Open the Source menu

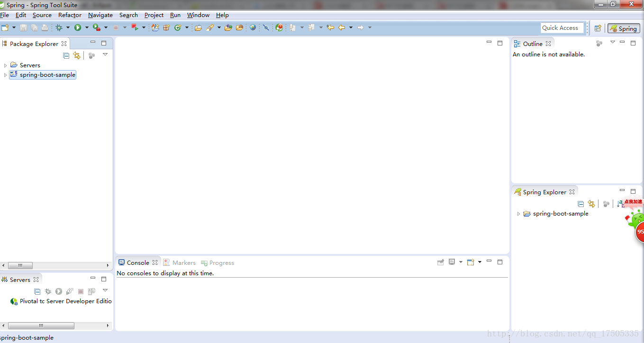[42, 15]
